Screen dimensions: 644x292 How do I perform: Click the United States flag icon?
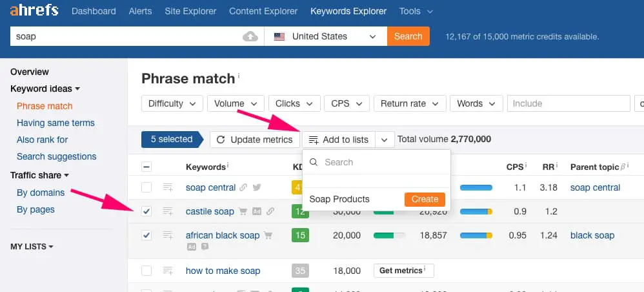pos(279,37)
